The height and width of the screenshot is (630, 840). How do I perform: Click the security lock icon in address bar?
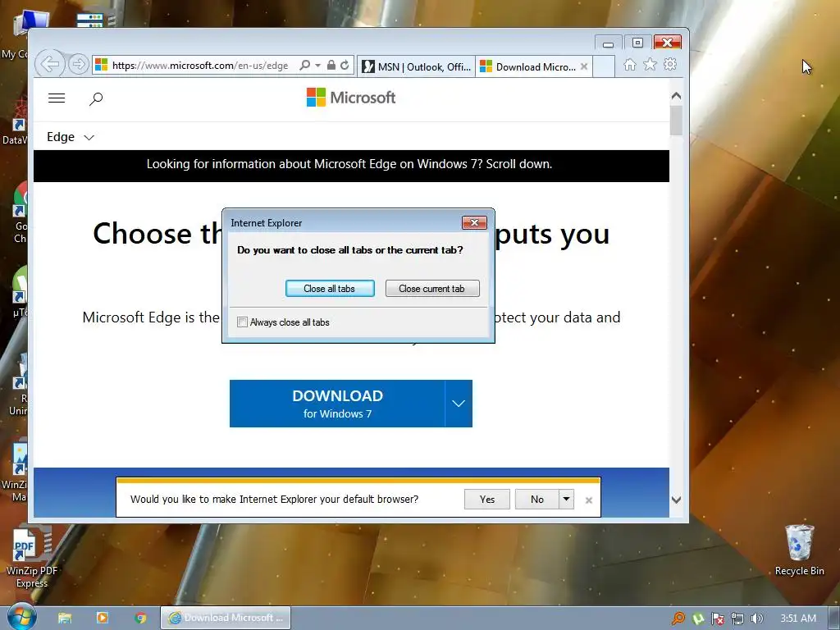click(x=331, y=66)
